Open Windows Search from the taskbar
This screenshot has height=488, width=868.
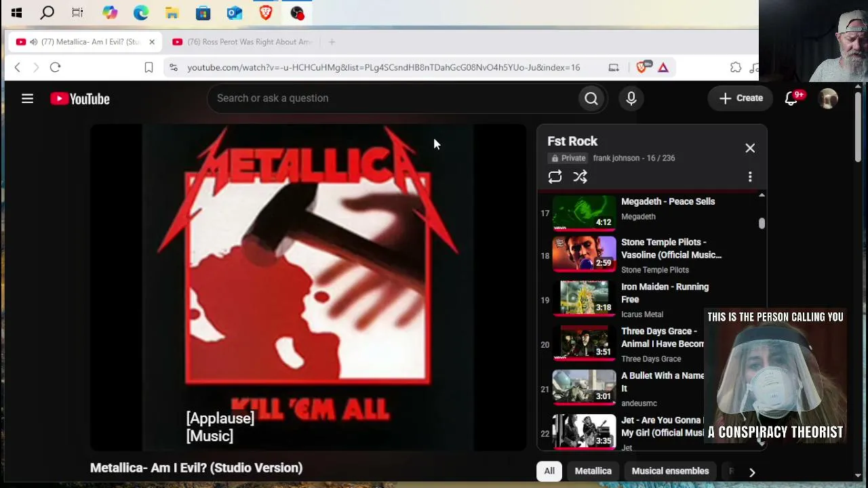coord(47,12)
